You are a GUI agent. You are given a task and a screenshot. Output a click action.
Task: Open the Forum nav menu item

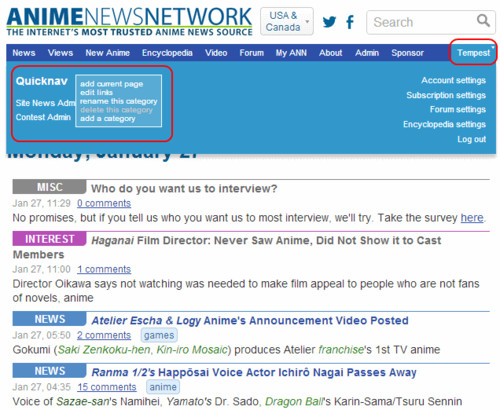(x=251, y=53)
